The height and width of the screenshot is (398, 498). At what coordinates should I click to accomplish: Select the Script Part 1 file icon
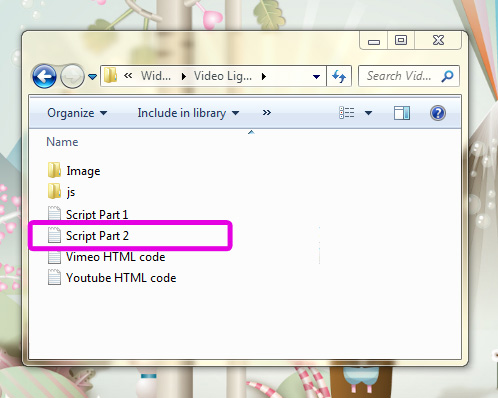point(54,213)
